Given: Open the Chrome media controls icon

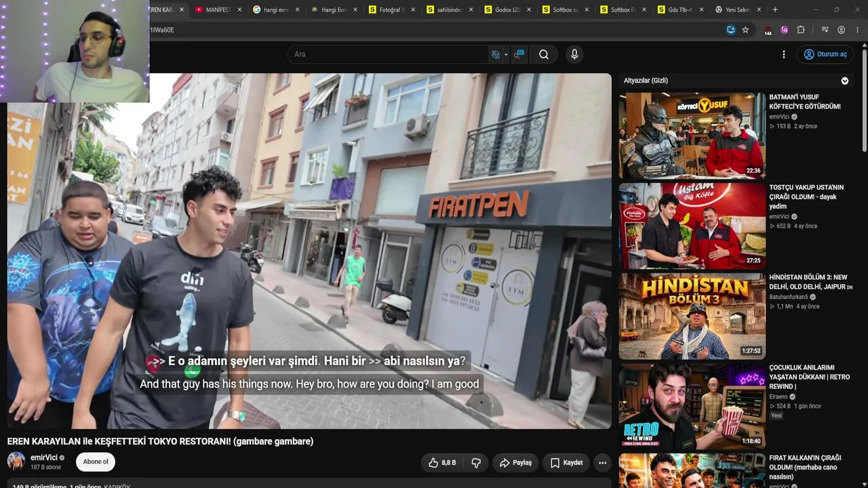Looking at the screenshot, I should point(825,30).
